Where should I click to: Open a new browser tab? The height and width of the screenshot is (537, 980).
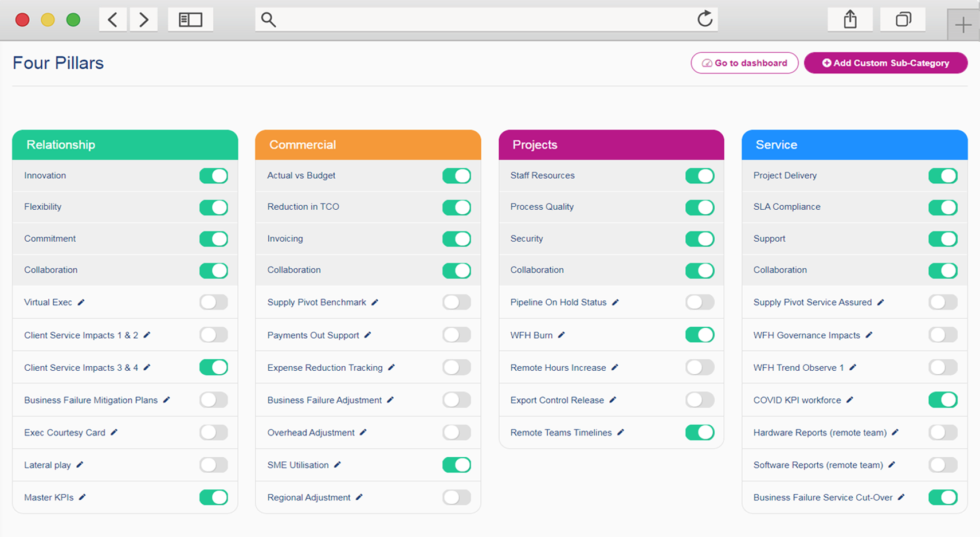(x=963, y=25)
